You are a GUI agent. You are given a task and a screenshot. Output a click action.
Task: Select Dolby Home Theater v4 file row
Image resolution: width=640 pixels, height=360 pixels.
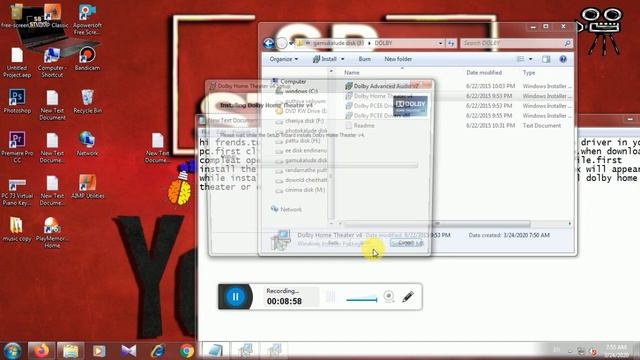tap(458, 96)
